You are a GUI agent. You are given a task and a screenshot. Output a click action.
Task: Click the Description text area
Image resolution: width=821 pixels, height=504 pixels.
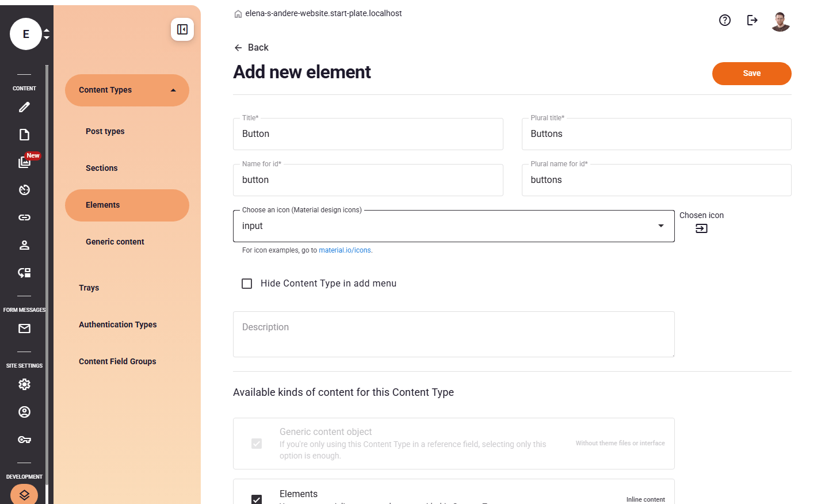[x=453, y=334]
